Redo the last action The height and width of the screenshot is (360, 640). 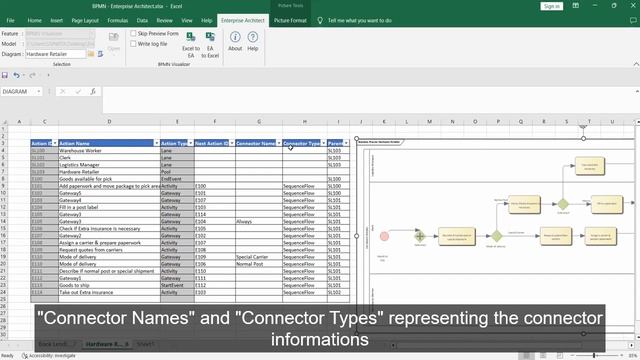click(32, 75)
